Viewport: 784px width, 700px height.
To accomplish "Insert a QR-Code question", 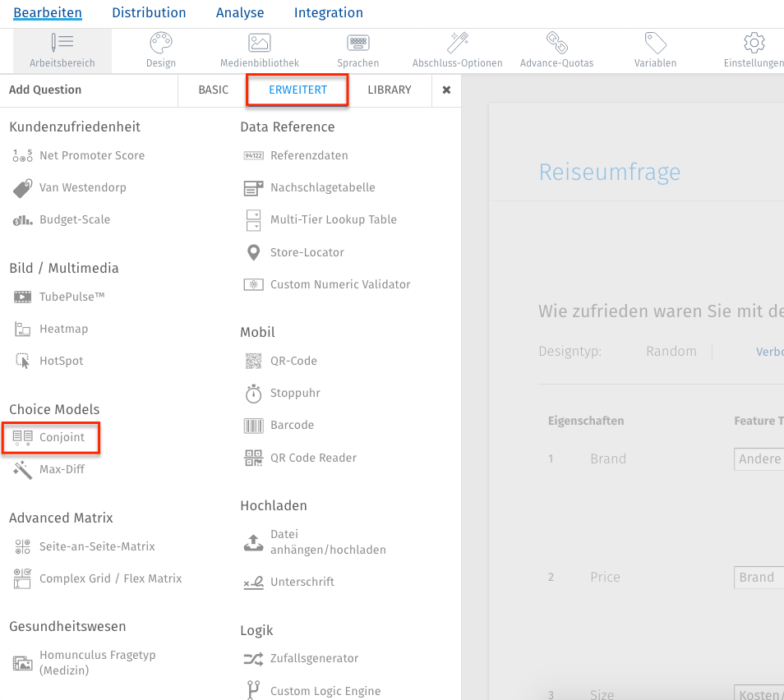I will (293, 361).
